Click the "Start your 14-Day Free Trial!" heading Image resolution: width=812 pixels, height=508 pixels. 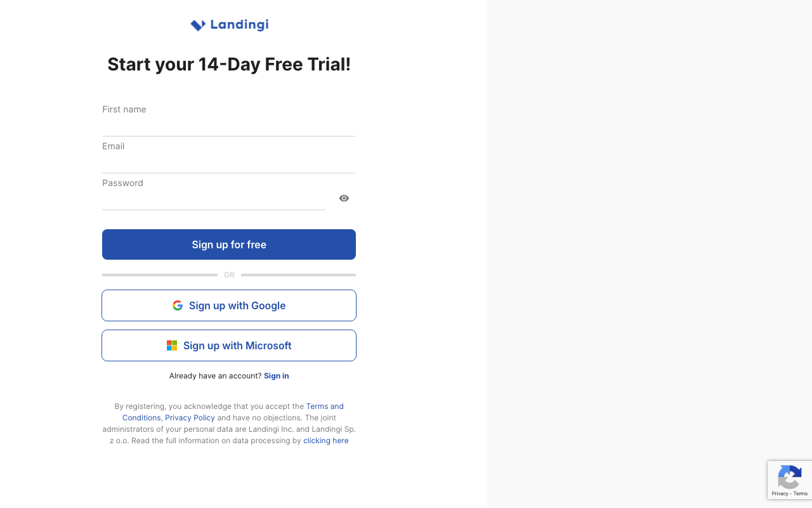[x=229, y=64]
